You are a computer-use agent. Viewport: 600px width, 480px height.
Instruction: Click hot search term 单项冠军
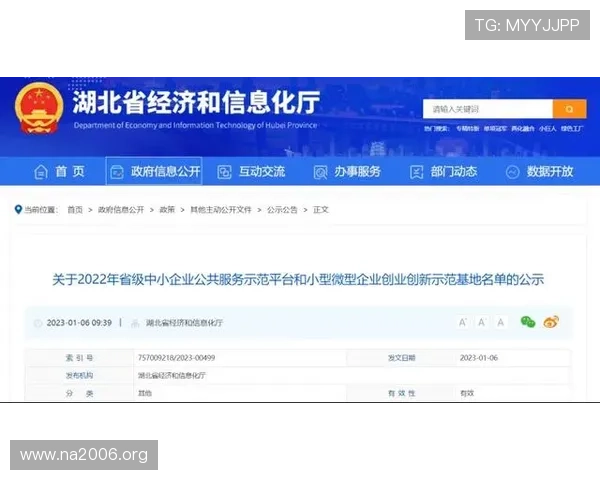[495, 129]
